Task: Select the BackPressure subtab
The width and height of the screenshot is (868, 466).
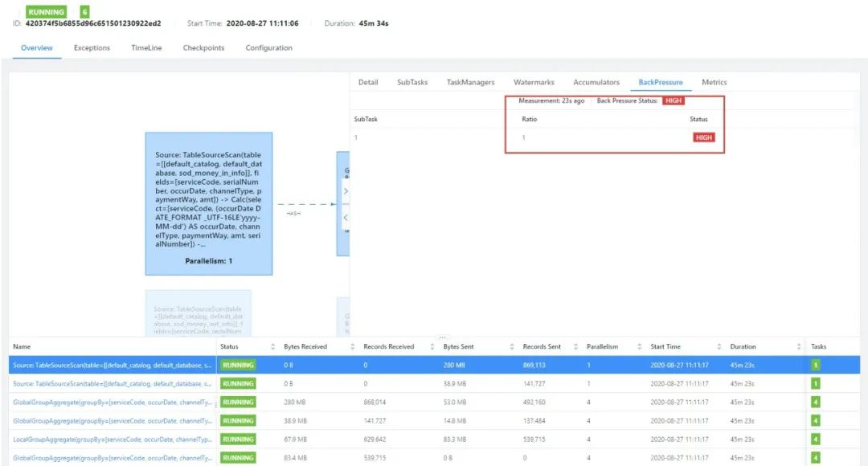Action: tap(661, 82)
